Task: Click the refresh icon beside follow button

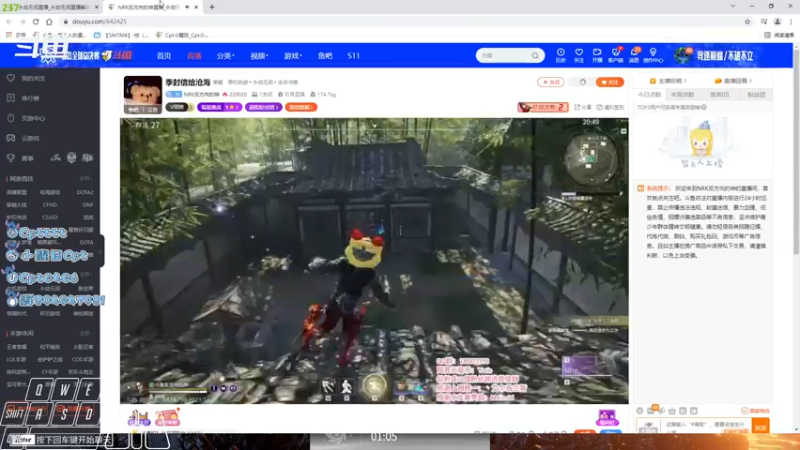Action: point(583,82)
